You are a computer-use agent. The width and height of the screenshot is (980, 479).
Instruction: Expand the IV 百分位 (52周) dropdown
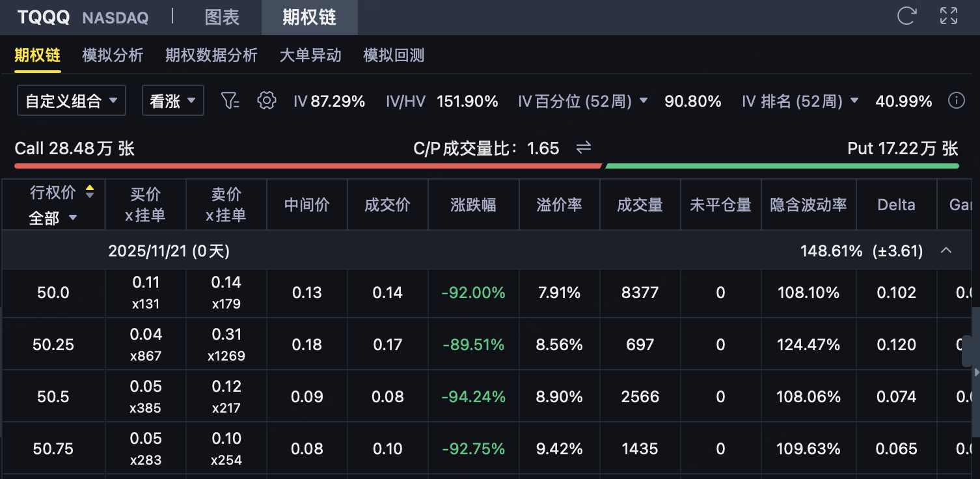click(x=644, y=101)
